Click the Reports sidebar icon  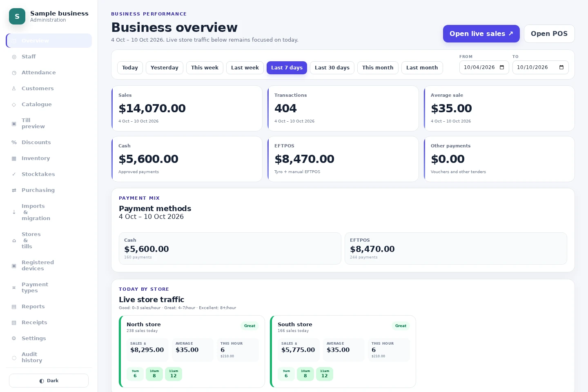(14, 307)
